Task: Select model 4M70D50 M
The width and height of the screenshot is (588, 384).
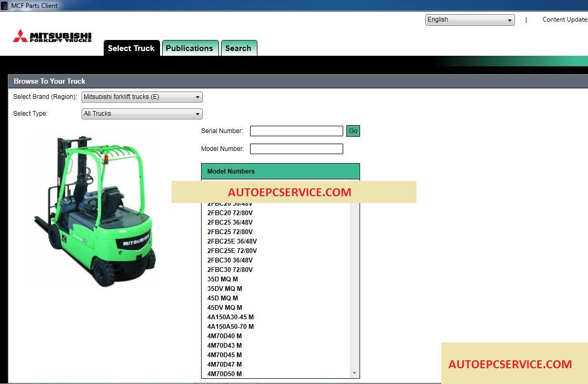Action: [225, 374]
